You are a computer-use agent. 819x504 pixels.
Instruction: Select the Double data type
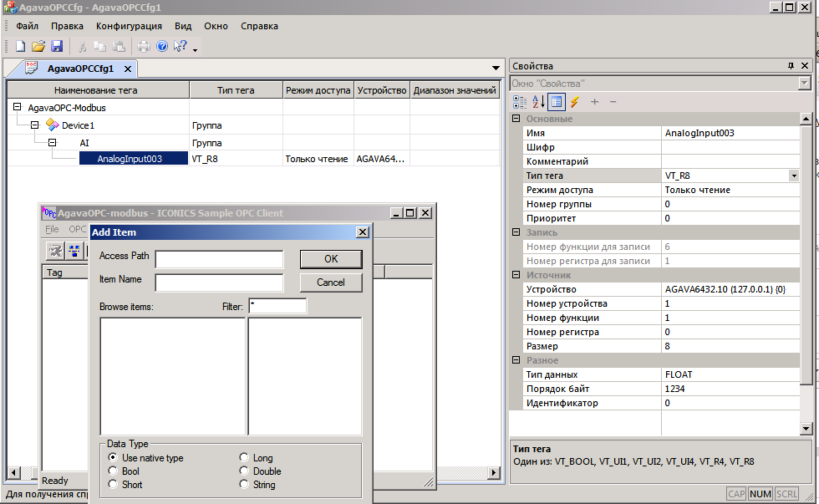244,471
